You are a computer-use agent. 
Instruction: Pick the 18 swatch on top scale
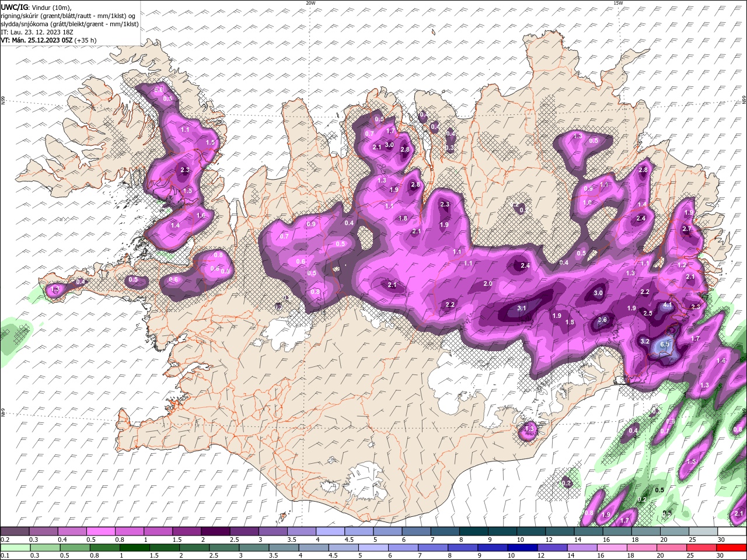pos(646,531)
